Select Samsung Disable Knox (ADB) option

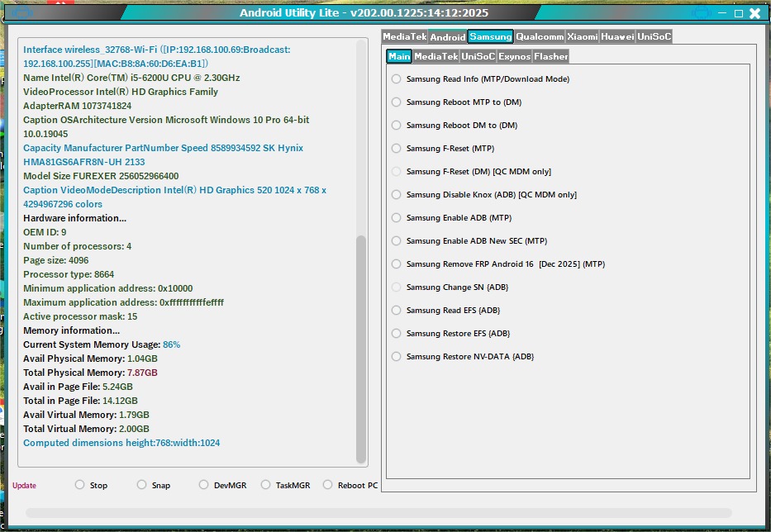pyautogui.click(x=484, y=195)
